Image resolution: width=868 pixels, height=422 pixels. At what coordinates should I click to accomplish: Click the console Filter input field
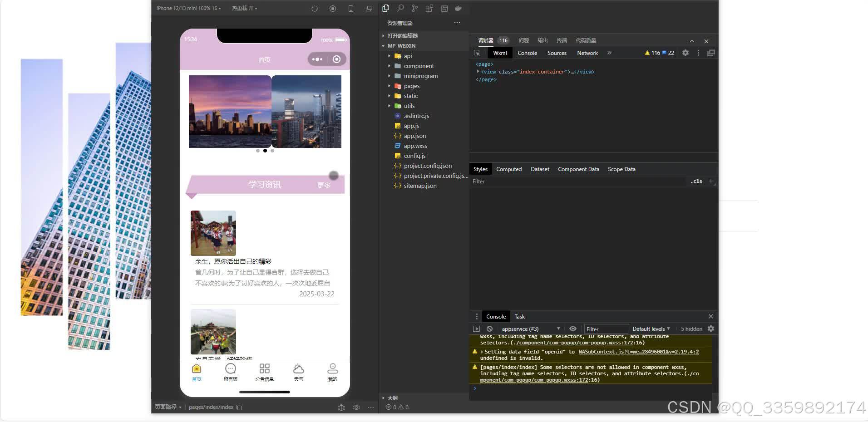pyautogui.click(x=606, y=329)
